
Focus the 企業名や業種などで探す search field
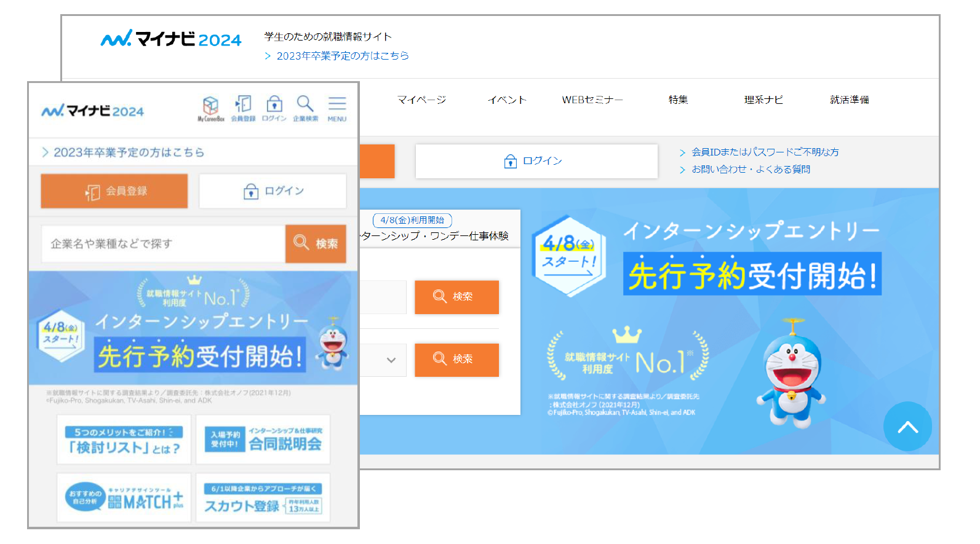163,243
